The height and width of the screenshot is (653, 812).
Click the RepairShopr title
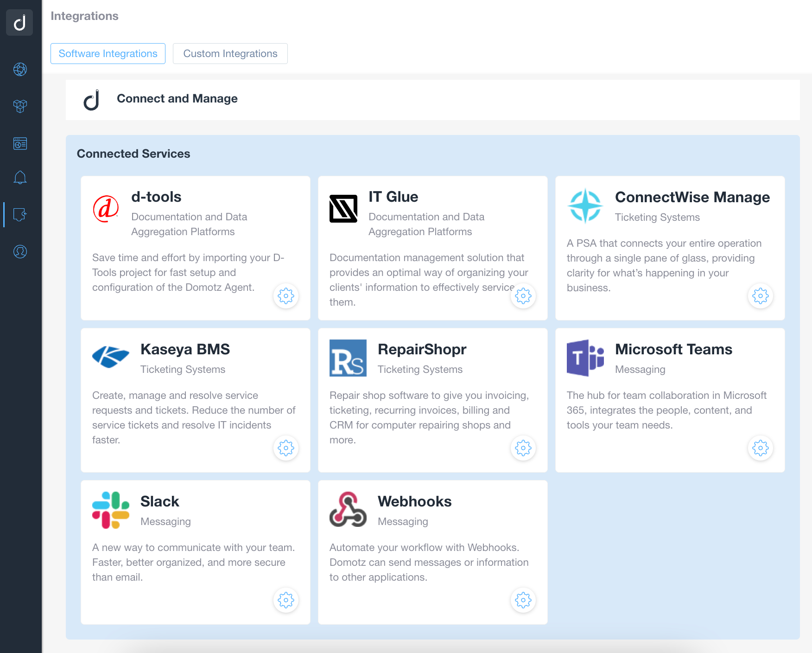422,349
